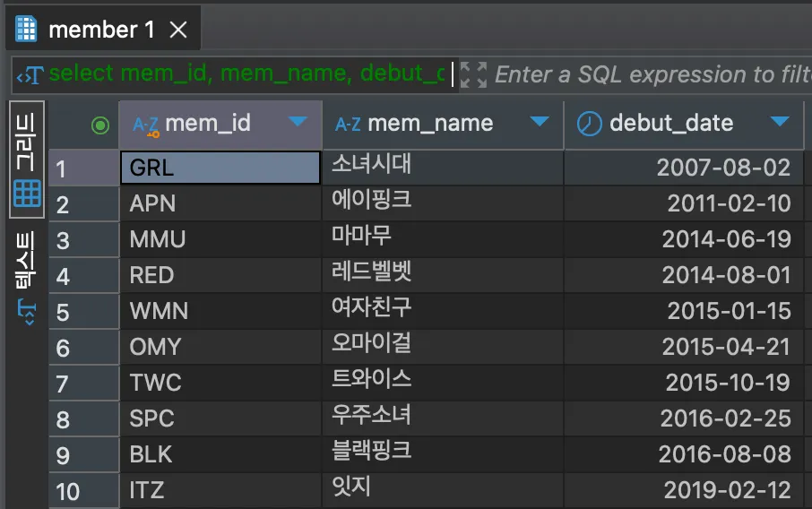This screenshot has height=509, width=812.
Task: Select row number 5 header
Action: tap(84, 312)
